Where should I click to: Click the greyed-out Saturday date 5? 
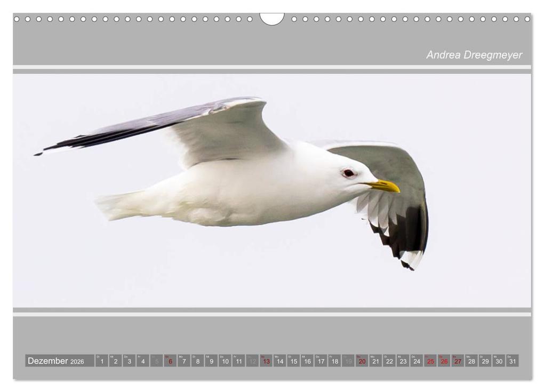coord(156,361)
